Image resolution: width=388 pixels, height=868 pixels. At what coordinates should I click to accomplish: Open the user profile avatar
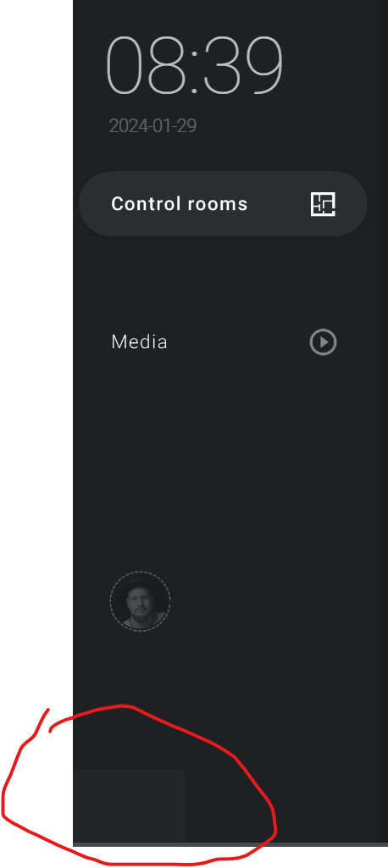point(140,601)
